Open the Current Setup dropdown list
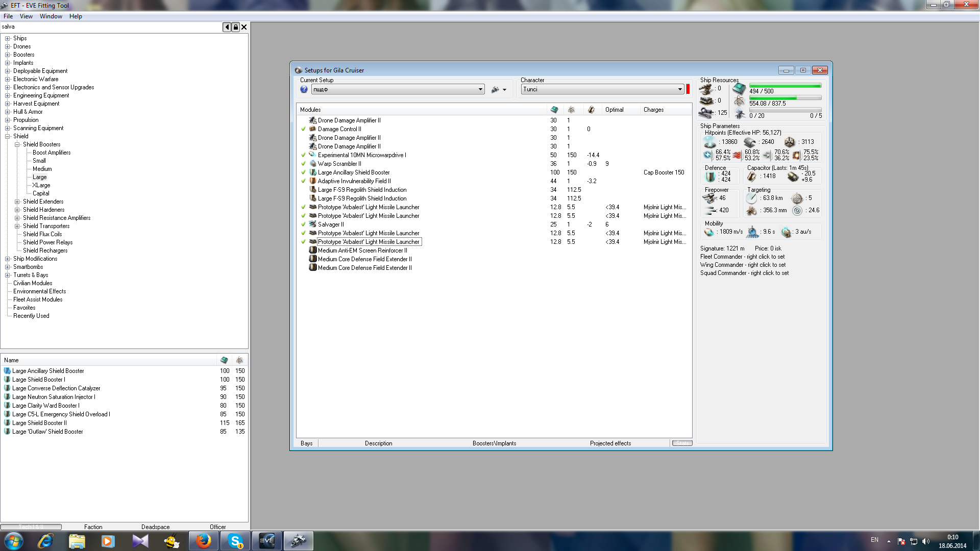 point(480,89)
